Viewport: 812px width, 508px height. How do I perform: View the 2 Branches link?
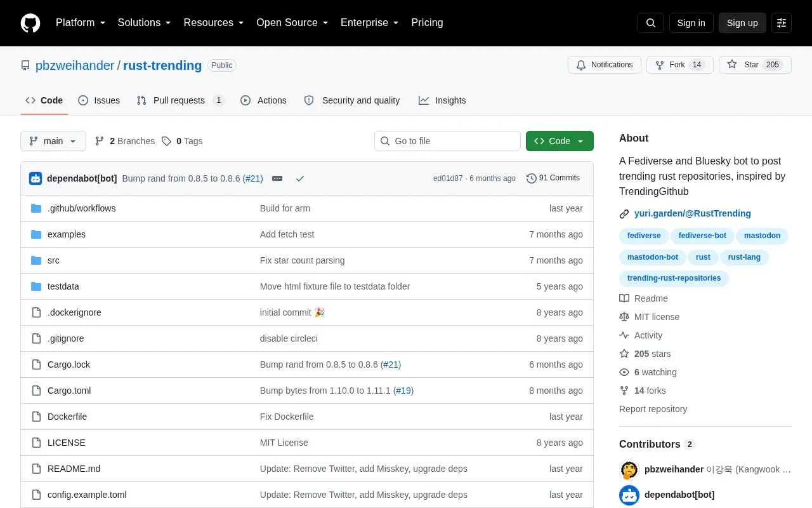[125, 141]
